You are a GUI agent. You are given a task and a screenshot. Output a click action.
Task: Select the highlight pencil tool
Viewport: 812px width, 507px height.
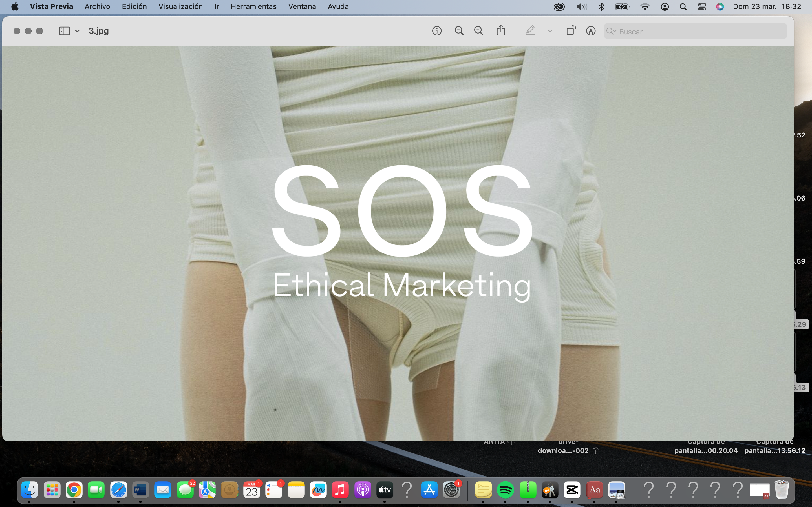click(x=530, y=30)
